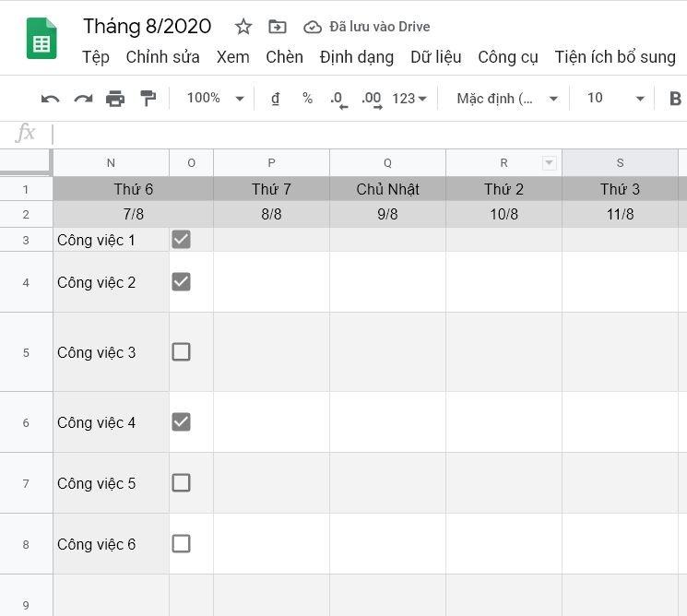The width and height of the screenshot is (687, 616).
Task: Apply currency format with đ button
Action: tap(275, 98)
